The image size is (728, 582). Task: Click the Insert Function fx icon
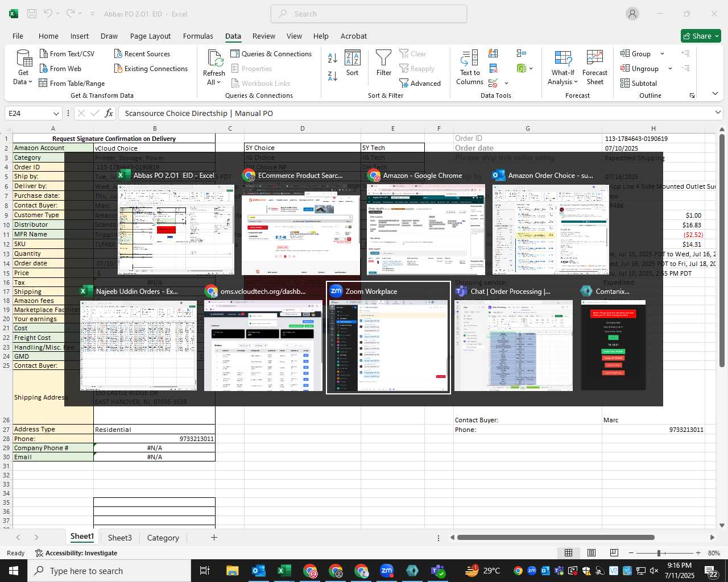coord(109,113)
